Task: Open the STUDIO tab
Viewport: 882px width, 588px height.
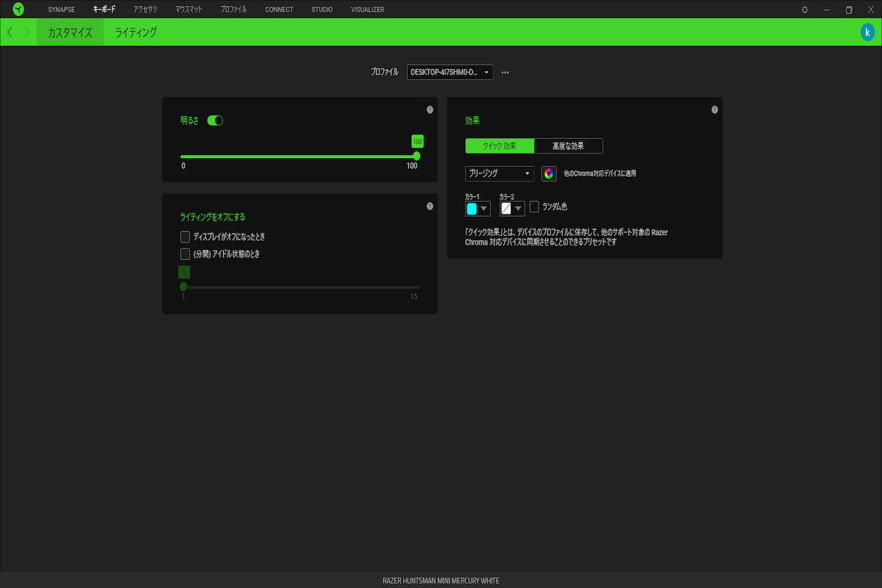Action: [x=322, y=10]
